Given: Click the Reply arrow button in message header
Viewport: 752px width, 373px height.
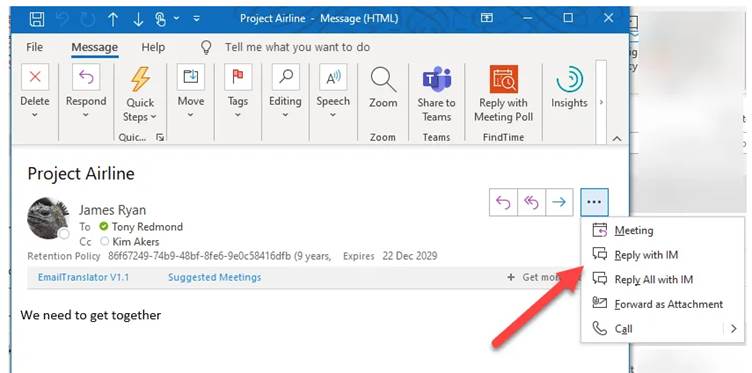Looking at the screenshot, I should click(503, 202).
